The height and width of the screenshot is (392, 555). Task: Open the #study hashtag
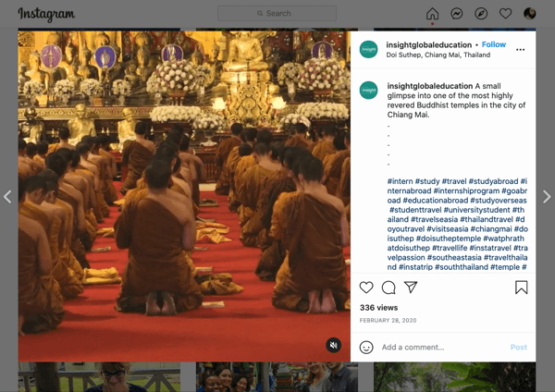pos(427,181)
